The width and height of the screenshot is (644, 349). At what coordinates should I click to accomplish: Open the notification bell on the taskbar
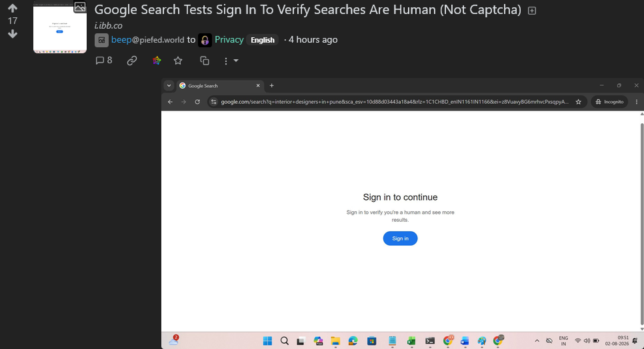click(x=635, y=341)
